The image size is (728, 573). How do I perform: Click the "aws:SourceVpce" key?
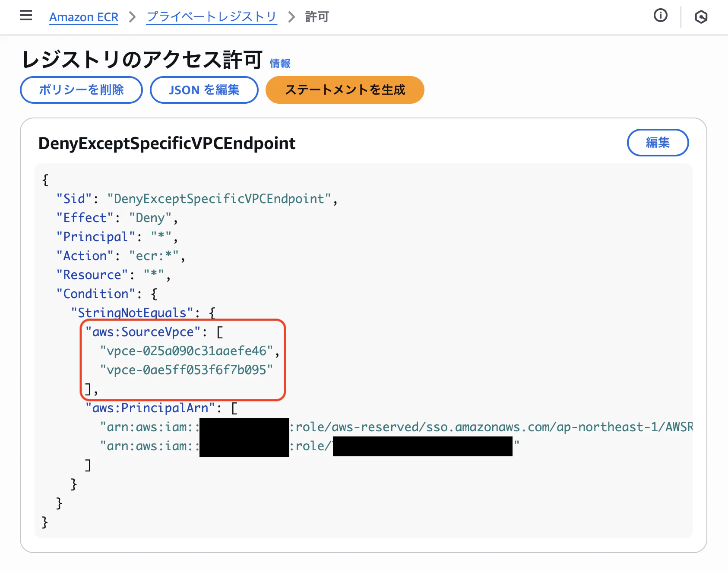tap(143, 332)
